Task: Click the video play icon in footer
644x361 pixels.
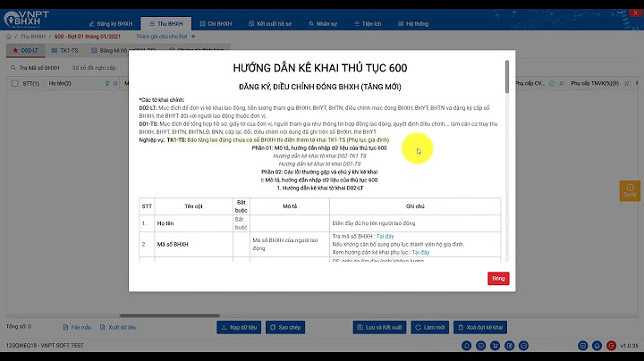Action: [583, 346]
